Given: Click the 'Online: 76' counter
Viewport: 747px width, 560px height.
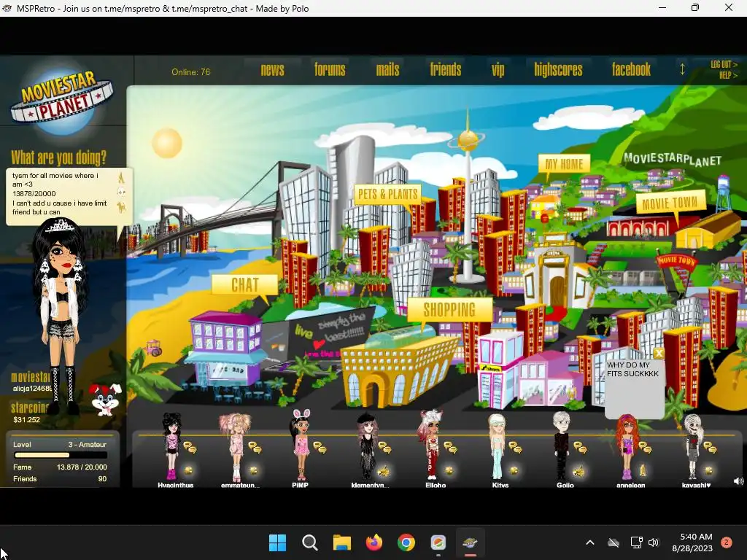Looking at the screenshot, I should [x=190, y=72].
